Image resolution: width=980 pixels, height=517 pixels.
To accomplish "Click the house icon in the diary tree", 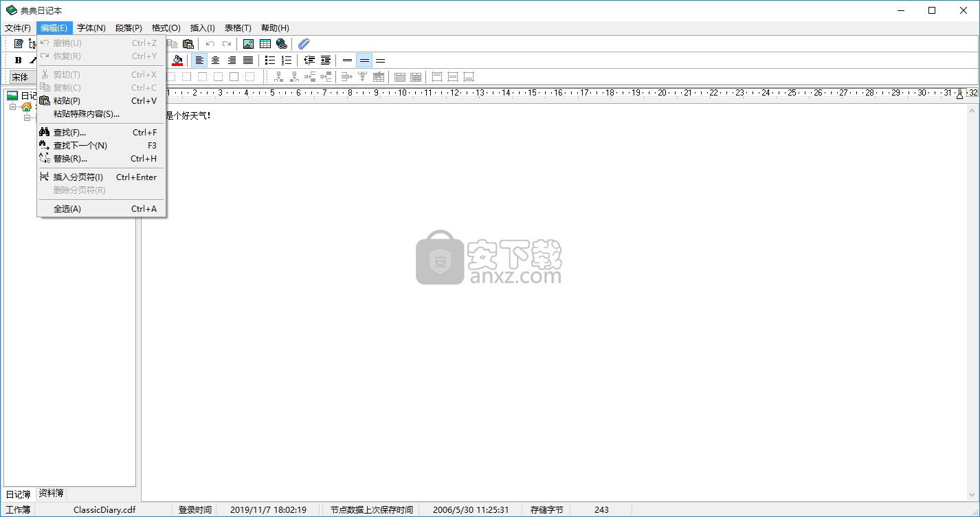I will click(x=27, y=107).
